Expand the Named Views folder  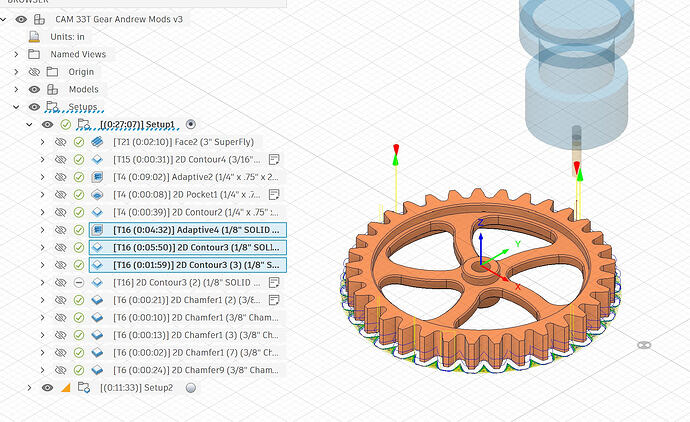(x=14, y=54)
